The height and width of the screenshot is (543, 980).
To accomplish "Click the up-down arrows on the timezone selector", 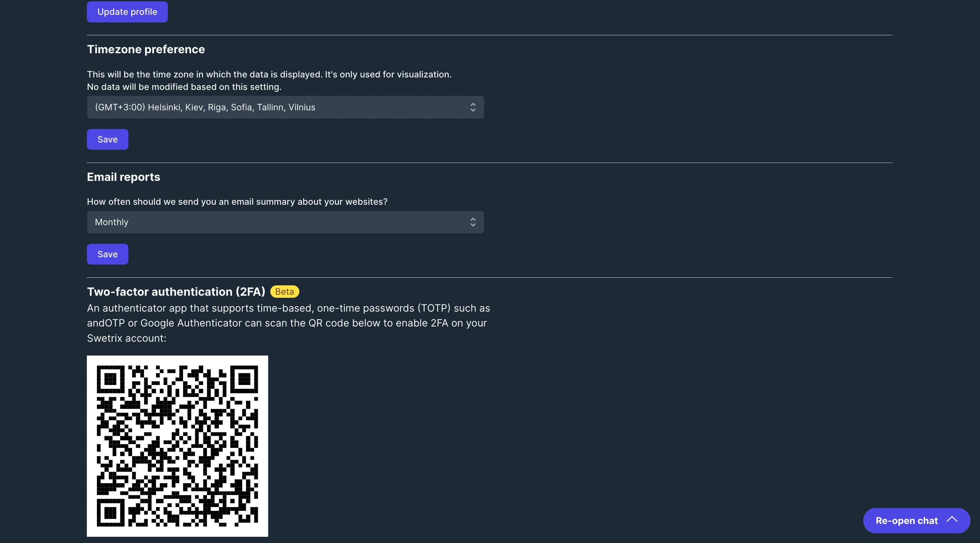I will tap(473, 107).
